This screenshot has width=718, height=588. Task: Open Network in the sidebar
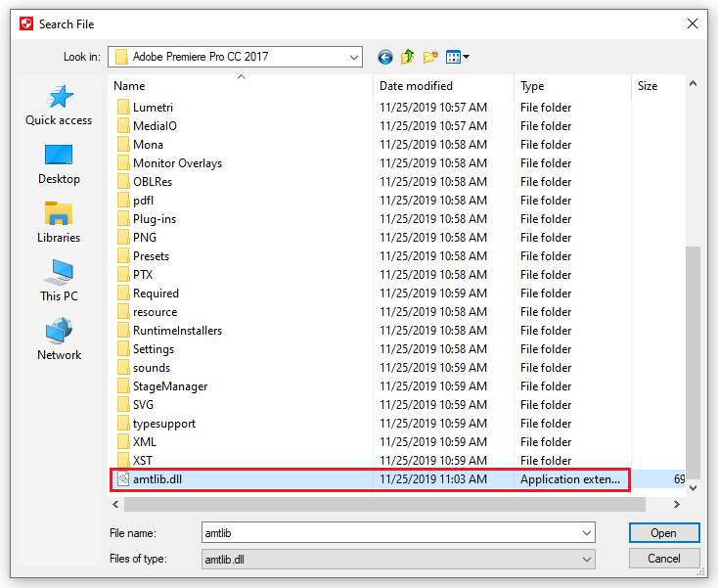59,339
